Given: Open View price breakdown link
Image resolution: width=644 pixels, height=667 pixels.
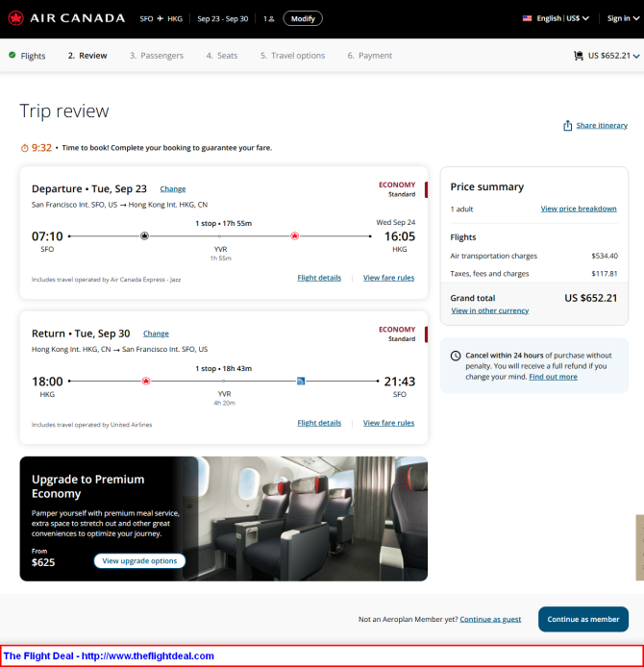Looking at the screenshot, I should [x=579, y=209].
